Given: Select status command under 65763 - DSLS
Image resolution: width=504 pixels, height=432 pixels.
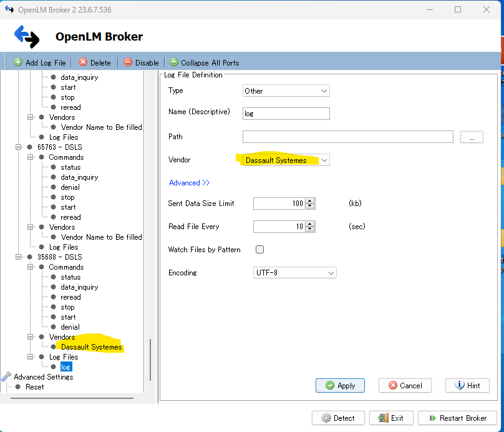Looking at the screenshot, I should point(70,167).
